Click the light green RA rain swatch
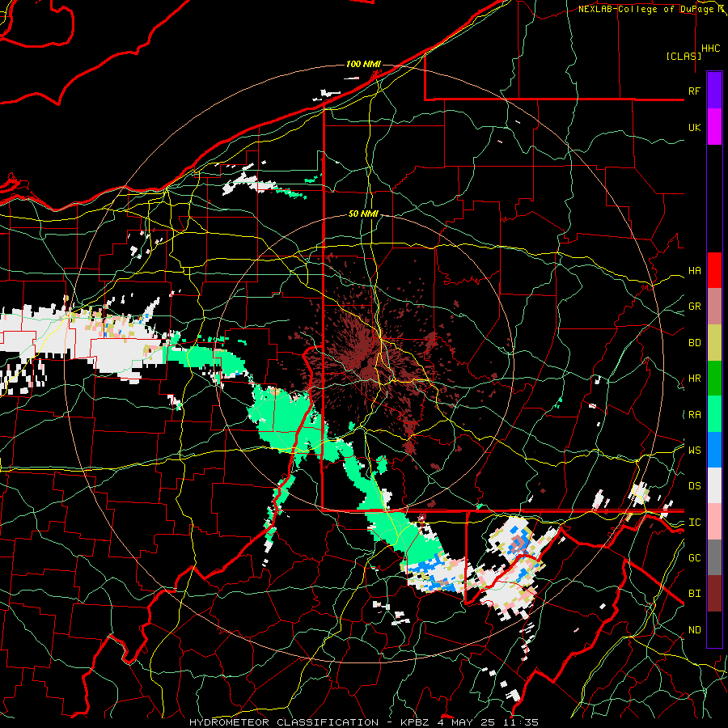This screenshot has width=728, height=728. click(714, 414)
